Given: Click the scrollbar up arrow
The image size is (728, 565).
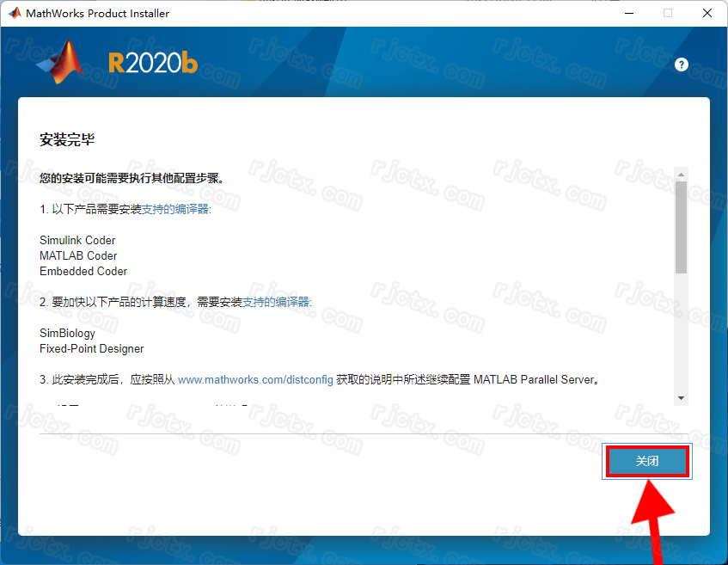Looking at the screenshot, I should (x=681, y=175).
